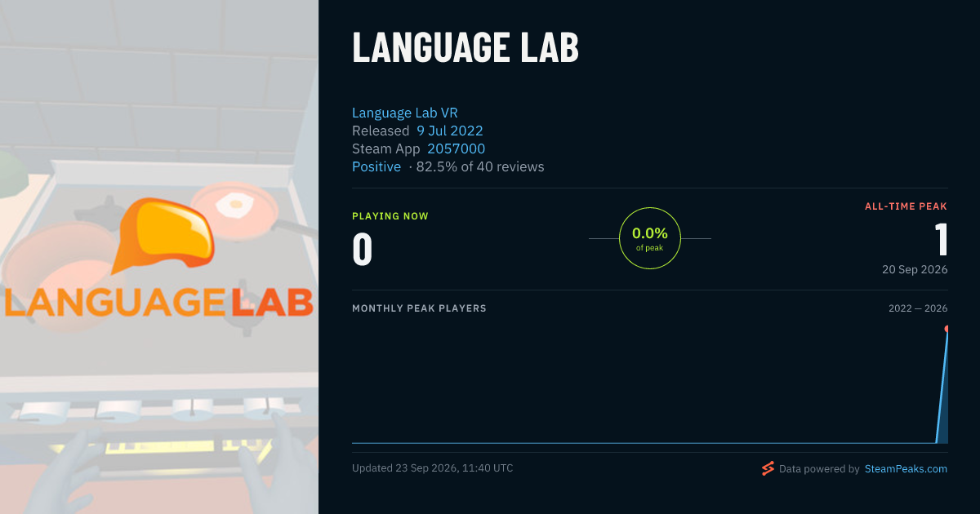The width and height of the screenshot is (980, 514).
Task: Click the LANGUAGE LAB title heading
Action: (465, 48)
